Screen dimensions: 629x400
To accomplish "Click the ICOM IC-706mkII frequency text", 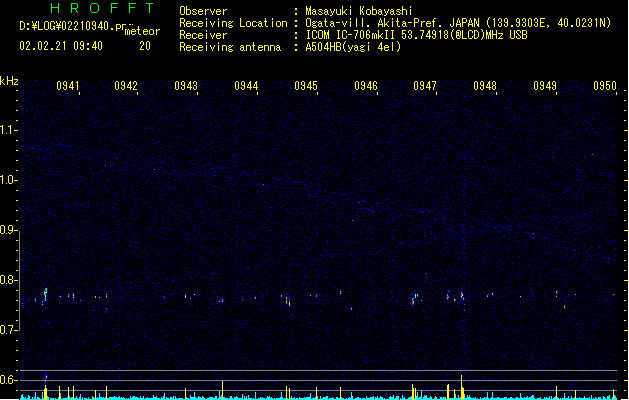I will [416, 35].
